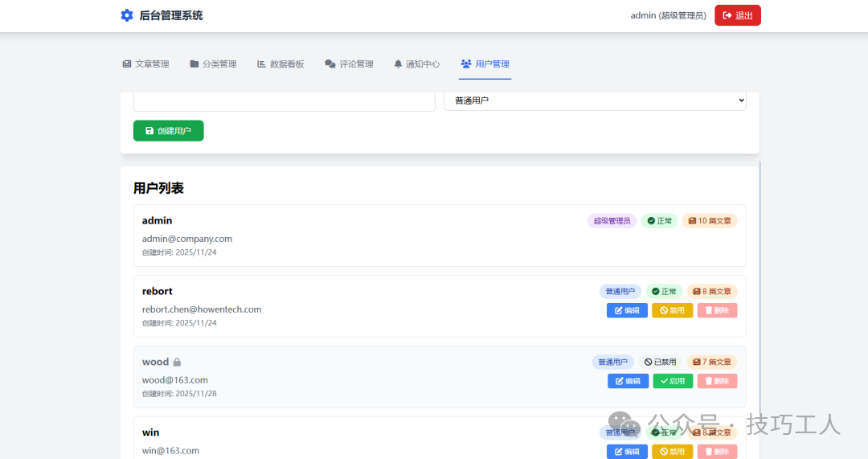
Task: Open the 文章管理 tab
Action: (145, 64)
